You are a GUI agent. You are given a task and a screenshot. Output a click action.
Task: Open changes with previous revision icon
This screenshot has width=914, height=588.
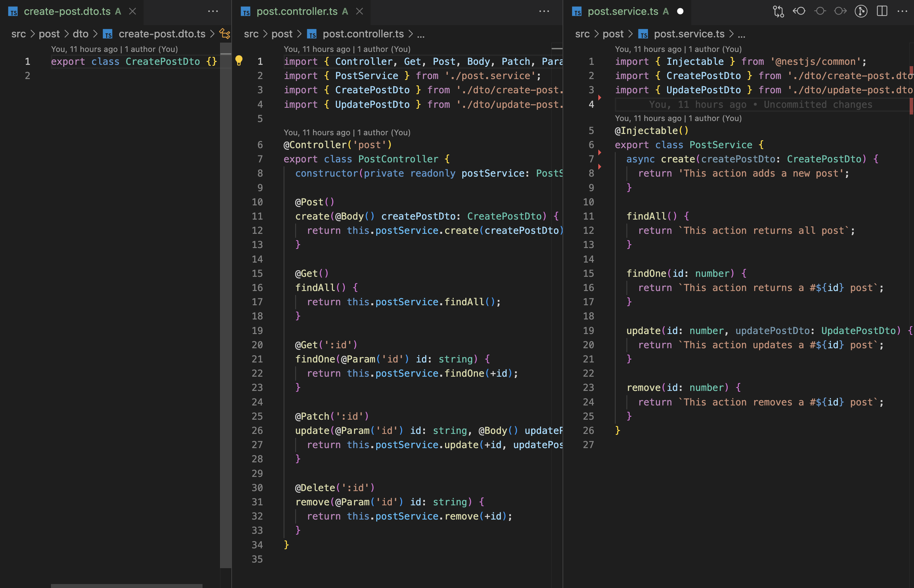click(799, 11)
